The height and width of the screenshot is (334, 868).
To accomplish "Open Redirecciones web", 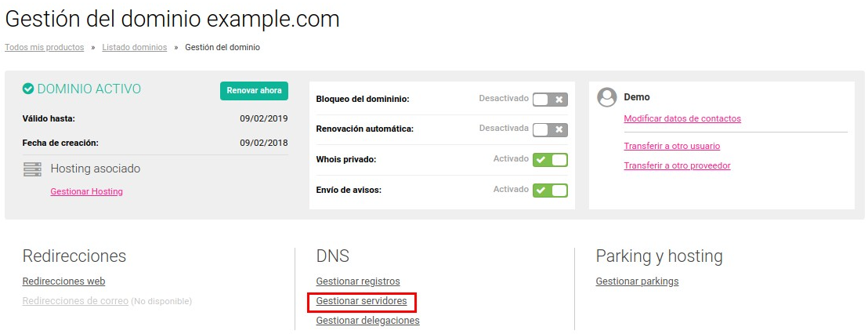I will click(63, 281).
